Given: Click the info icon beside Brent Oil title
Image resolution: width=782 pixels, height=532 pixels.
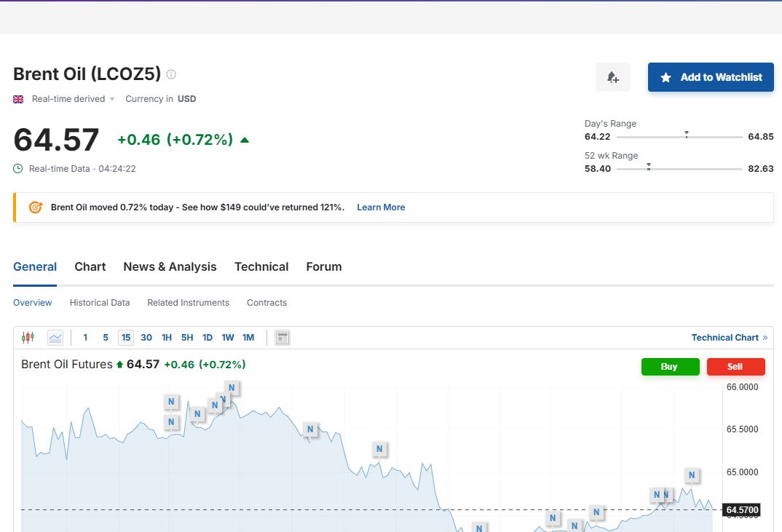Looking at the screenshot, I should (x=171, y=74).
